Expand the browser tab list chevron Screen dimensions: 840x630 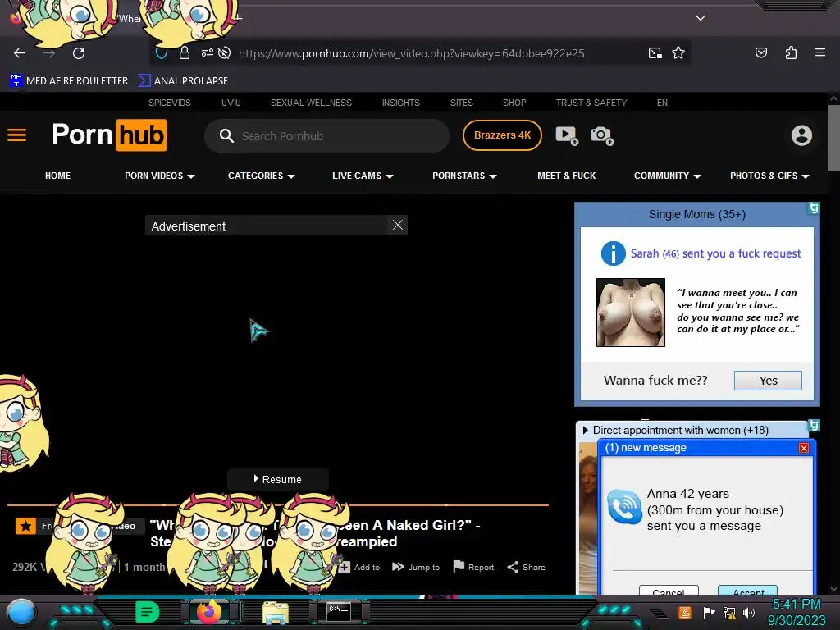[x=701, y=18]
